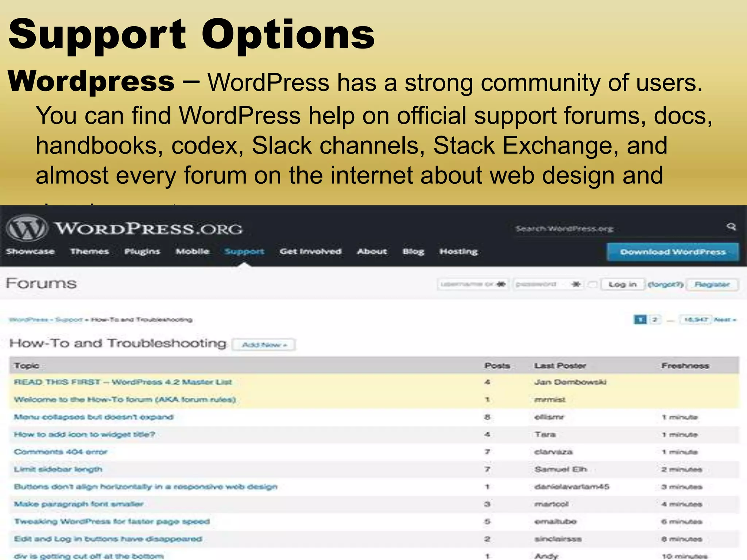Open Welcome to the How-To forum topic
747x560 pixels.
point(125,400)
